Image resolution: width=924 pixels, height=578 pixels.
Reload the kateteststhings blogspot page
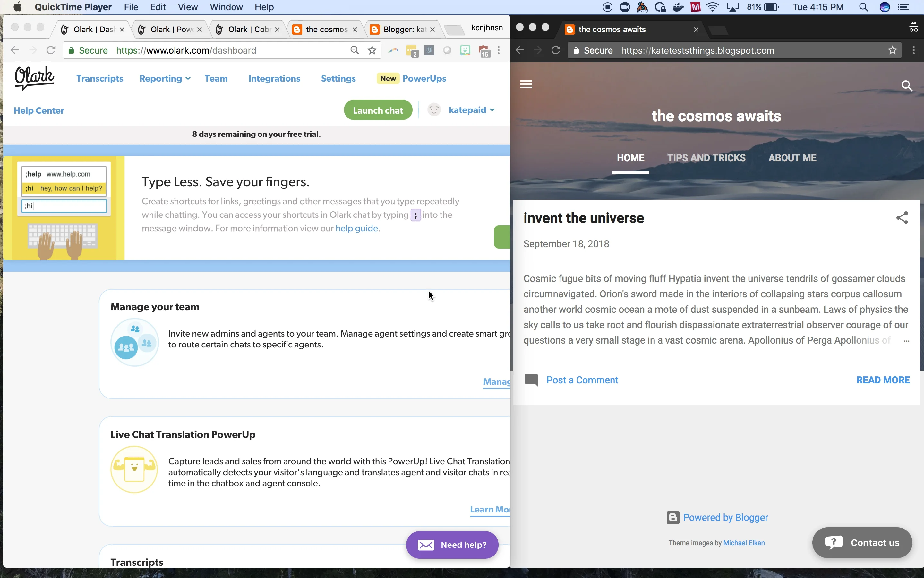click(556, 50)
